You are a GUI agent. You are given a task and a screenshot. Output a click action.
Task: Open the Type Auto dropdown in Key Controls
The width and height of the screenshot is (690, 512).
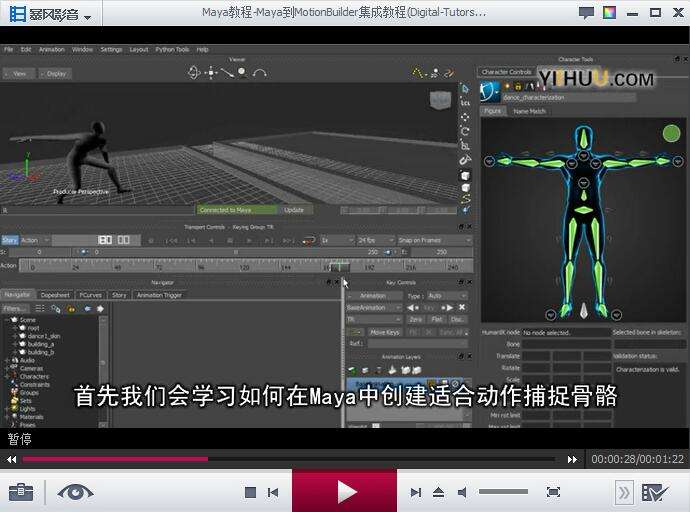[x=448, y=296]
